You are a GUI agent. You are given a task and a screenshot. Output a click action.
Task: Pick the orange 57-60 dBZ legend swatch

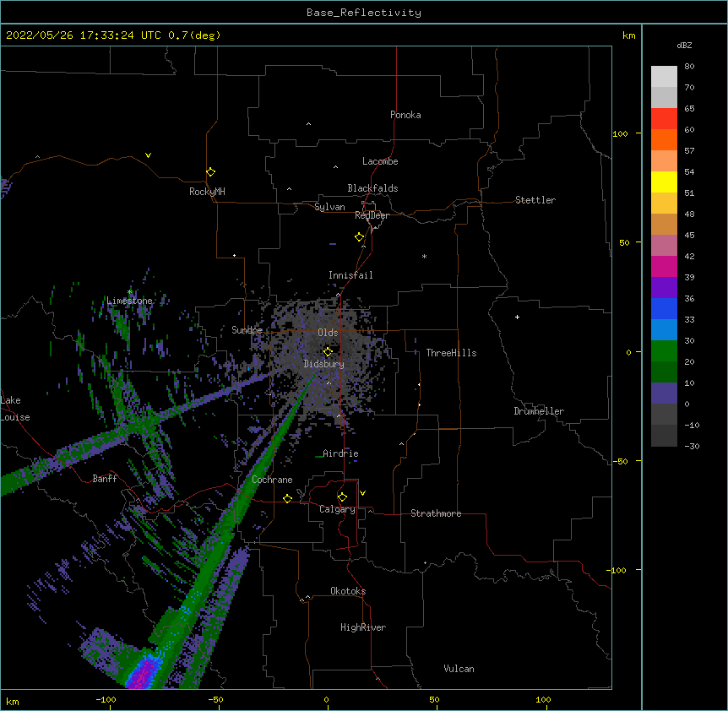coord(664,140)
